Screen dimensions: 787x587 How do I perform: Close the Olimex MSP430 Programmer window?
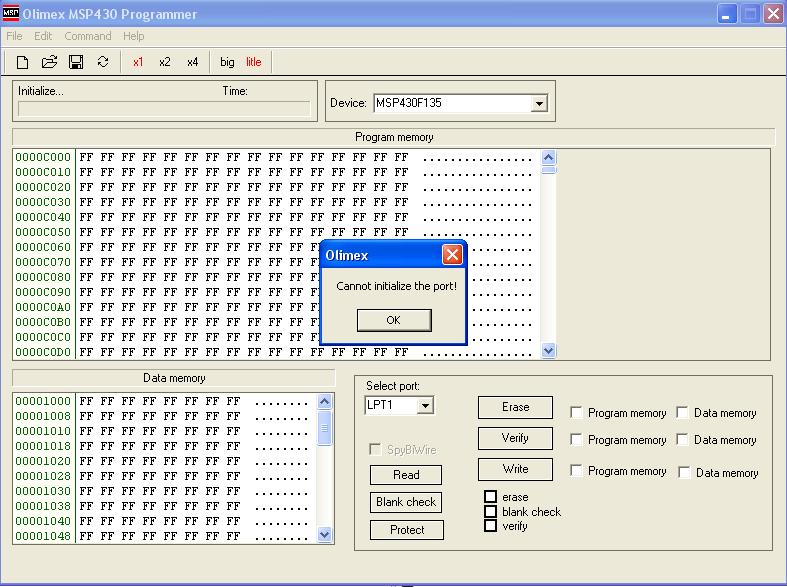pyautogui.click(x=773, y=14)
